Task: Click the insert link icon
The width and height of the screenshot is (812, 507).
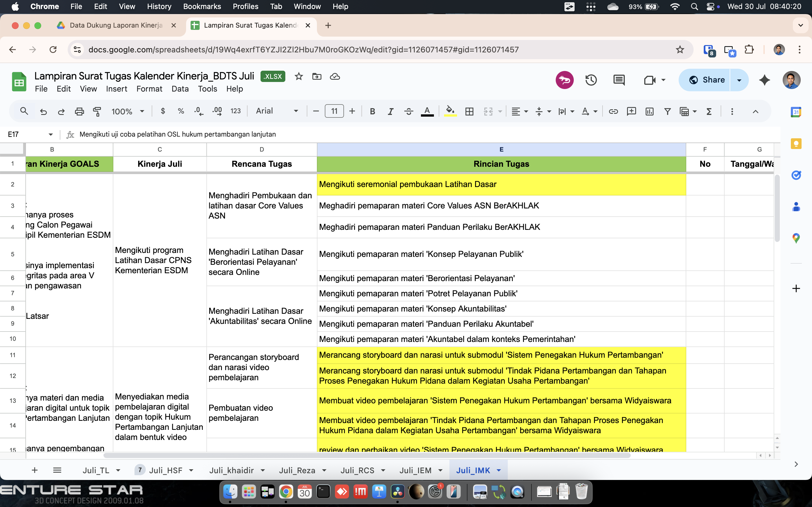Action: click(x=613, y=111)
